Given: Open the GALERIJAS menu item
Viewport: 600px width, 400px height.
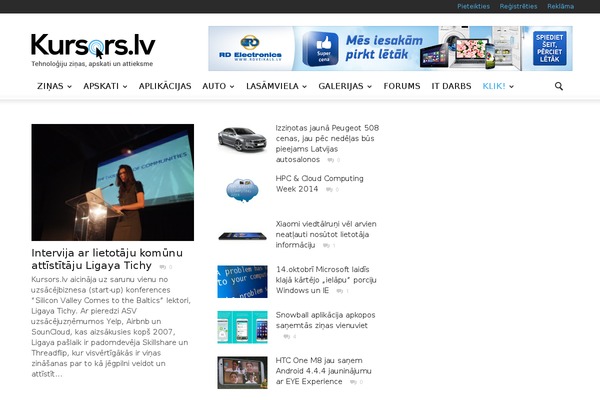Looking at the screenshot, I should pyautogui.click(x=341, y=86).
